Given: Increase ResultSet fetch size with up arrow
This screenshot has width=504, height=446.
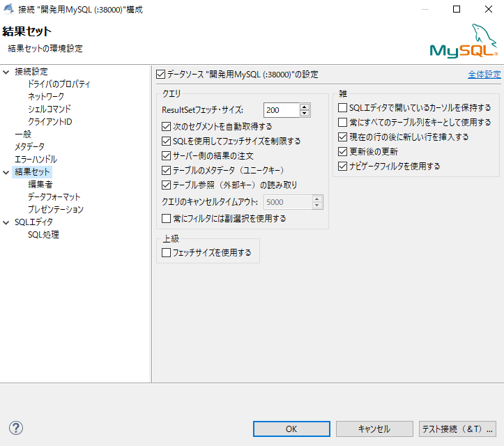Looking at the screenshot, I should tap(305, 107).
